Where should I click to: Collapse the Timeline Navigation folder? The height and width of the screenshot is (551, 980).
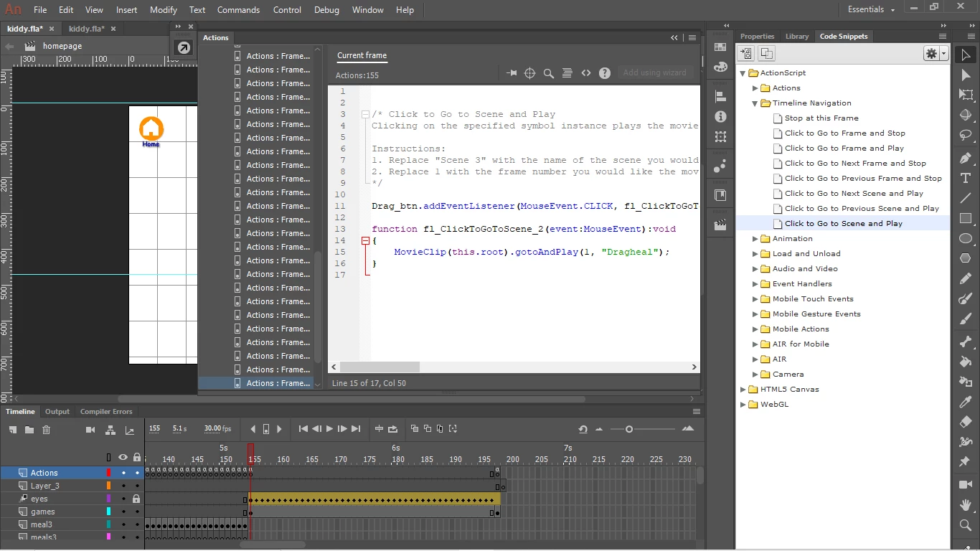[x=755, y=103]
